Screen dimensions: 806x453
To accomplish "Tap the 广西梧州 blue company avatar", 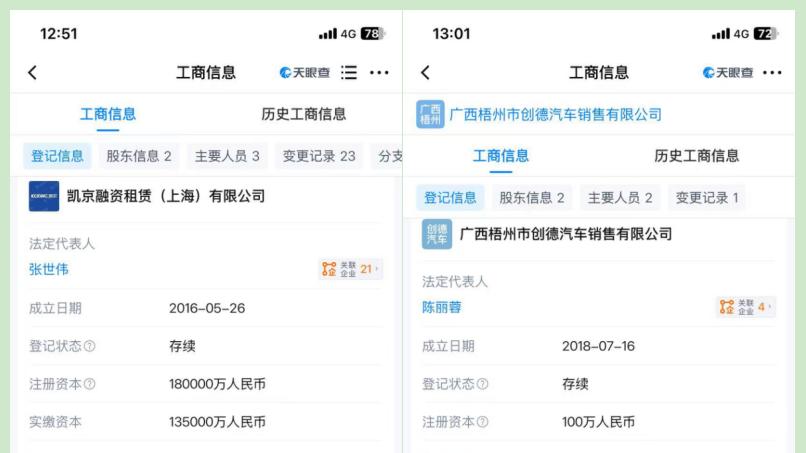I will click(430, 114).
